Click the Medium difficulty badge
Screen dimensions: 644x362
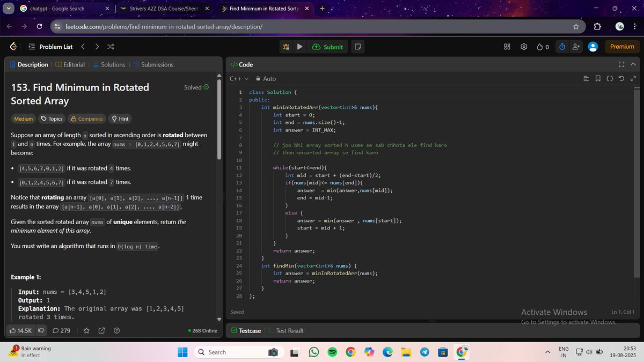coord(23,119)
